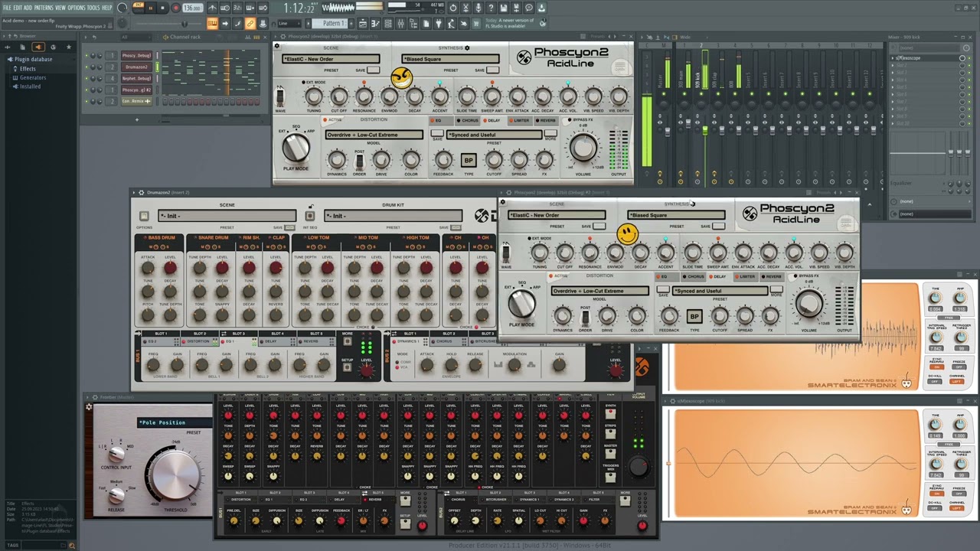Open the EDIT menu
The image size is (980, 551).
(x=18, y=8)
